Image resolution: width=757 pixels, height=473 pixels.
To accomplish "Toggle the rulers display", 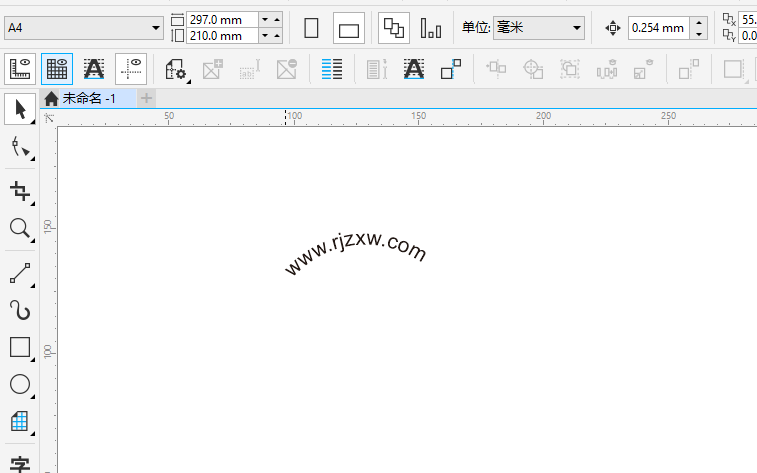I will [x=21, y=69].
